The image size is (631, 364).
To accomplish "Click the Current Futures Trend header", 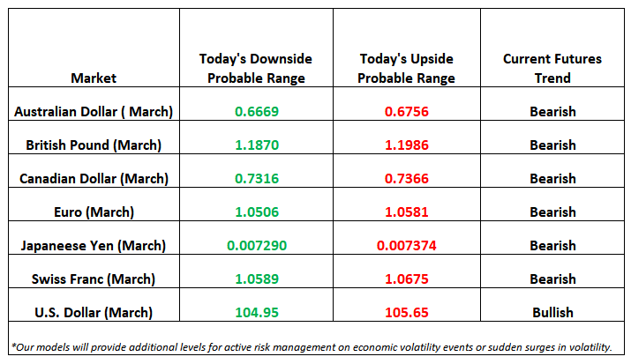I will [x=552, y=68].
